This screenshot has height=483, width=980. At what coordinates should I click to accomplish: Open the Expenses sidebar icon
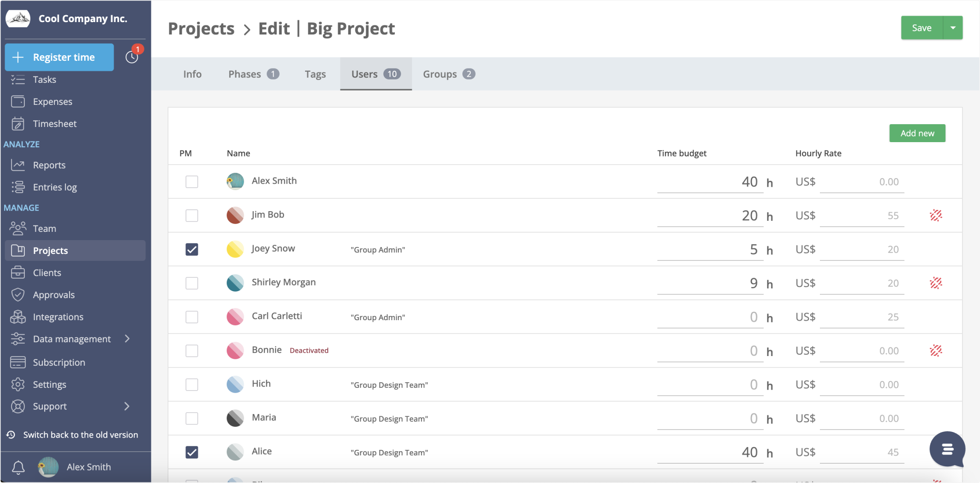17,101
